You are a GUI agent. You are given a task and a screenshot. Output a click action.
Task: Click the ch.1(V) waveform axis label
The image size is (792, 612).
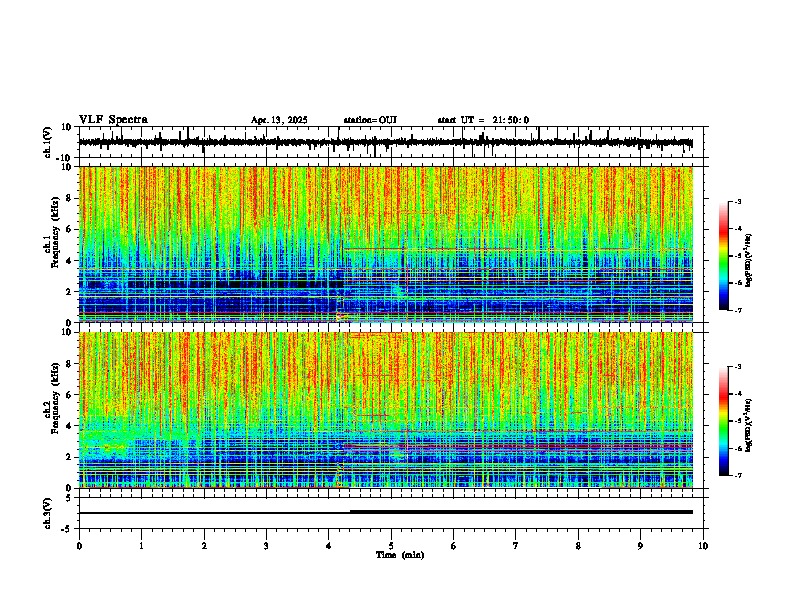click(48, 142)
